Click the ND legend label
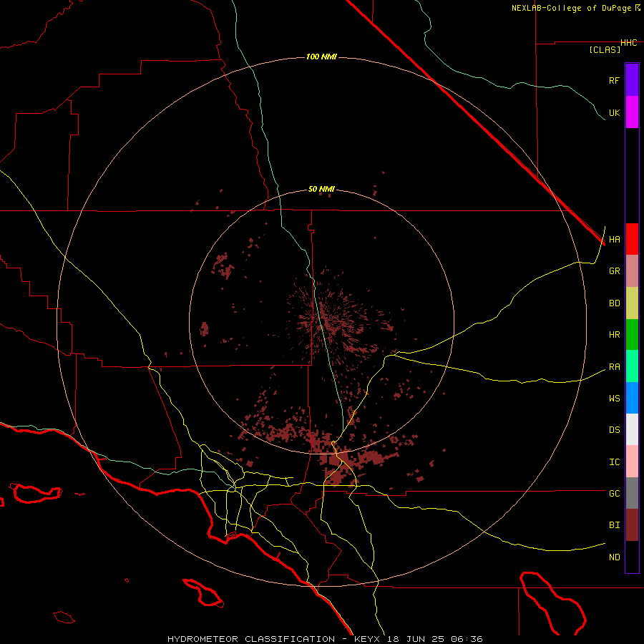This screenshot has width=644, height=644. 614,557
